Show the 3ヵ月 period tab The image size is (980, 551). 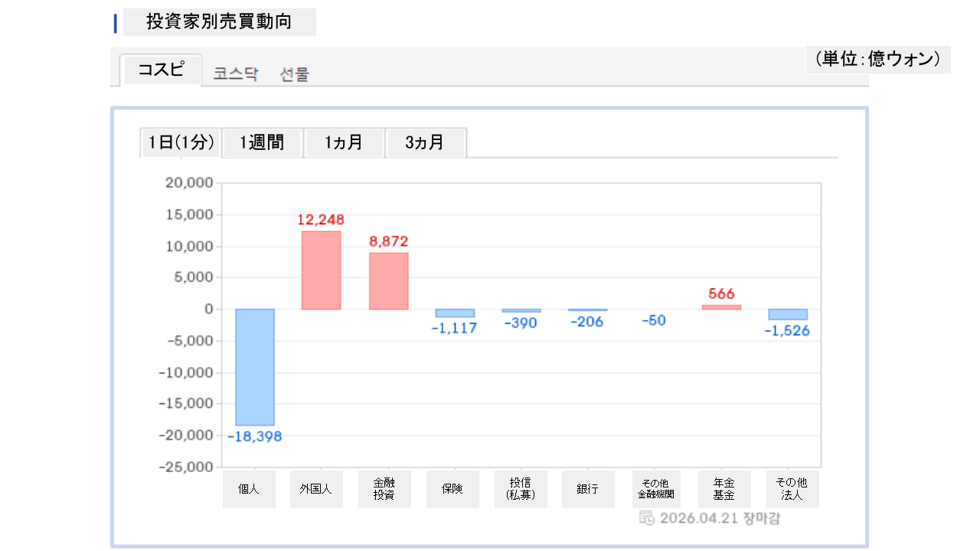pyautogui.click(x=425, y=143)
